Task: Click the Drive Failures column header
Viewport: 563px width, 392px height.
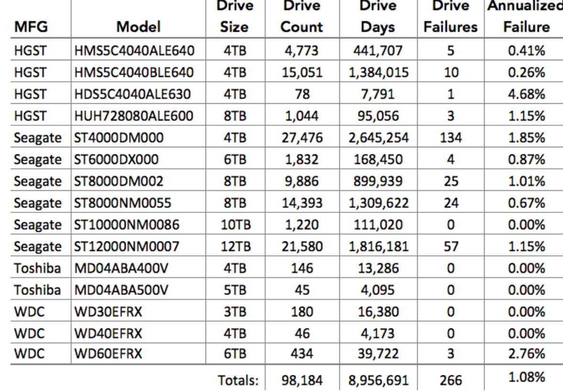Action: click(451, 17)
